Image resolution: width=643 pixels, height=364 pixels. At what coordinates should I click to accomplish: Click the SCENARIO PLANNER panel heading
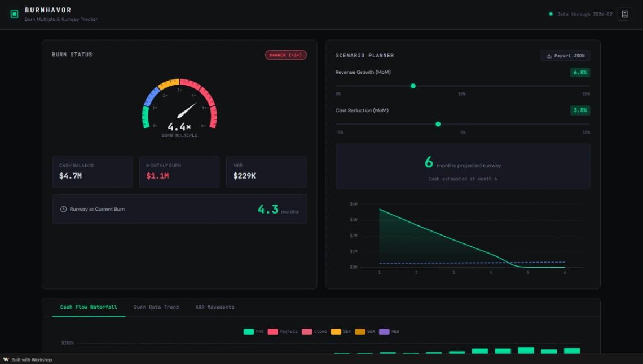[x=364, y=55]
